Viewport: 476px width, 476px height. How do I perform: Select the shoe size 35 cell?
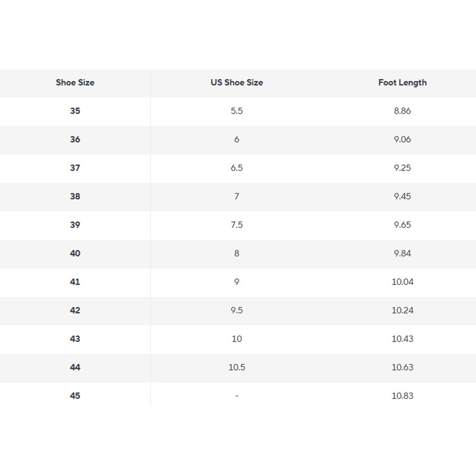[x=75, y=111]
